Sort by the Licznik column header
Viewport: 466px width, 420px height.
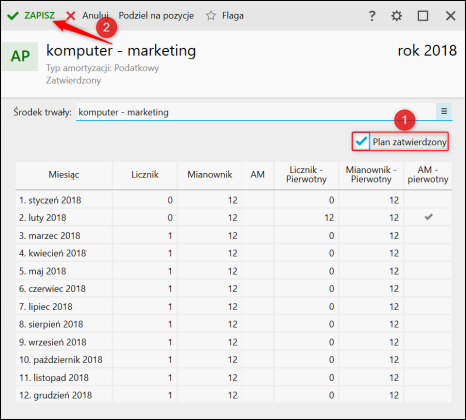[x=145, y=175]
